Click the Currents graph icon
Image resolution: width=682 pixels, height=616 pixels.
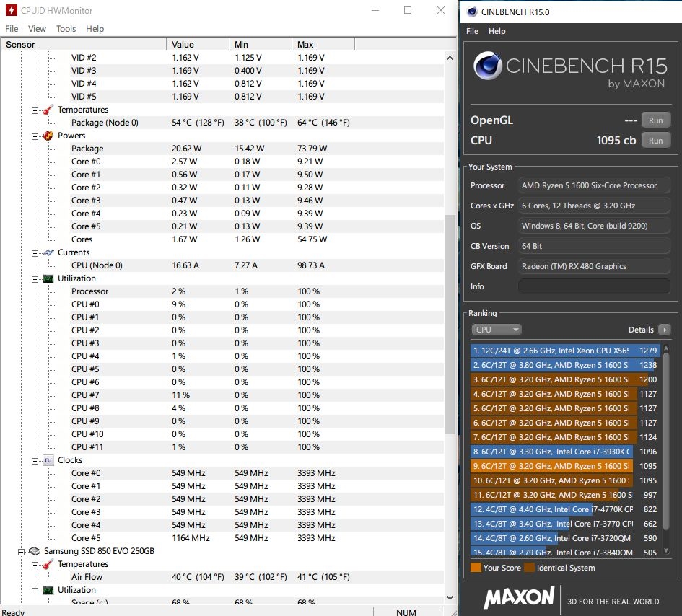[48, 252]
